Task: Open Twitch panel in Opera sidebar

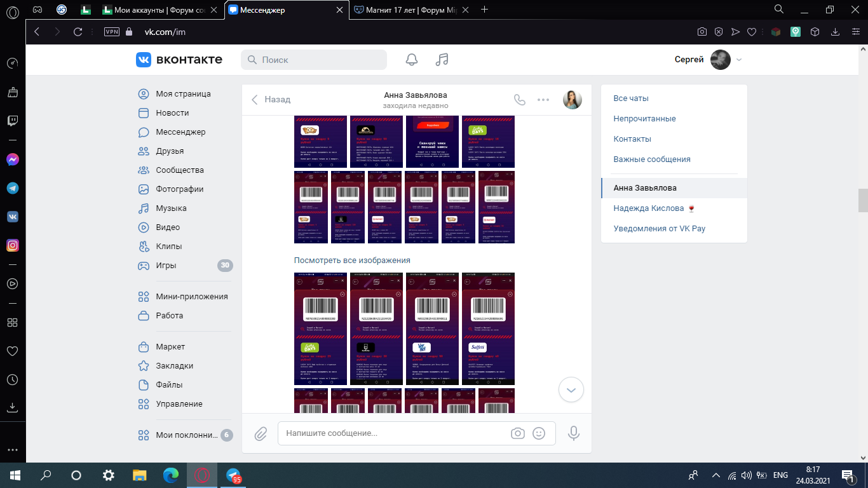Action: click(x=12, y=121)
